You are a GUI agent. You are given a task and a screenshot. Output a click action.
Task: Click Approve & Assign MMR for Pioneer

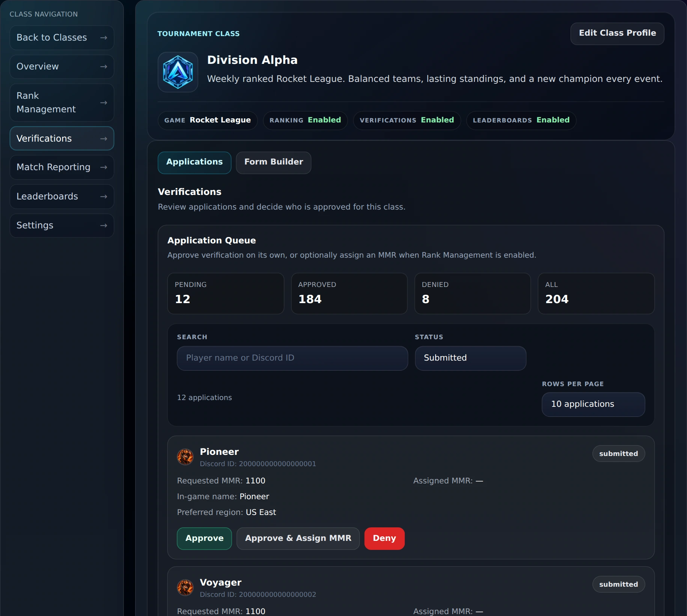[x=298, y=538]
